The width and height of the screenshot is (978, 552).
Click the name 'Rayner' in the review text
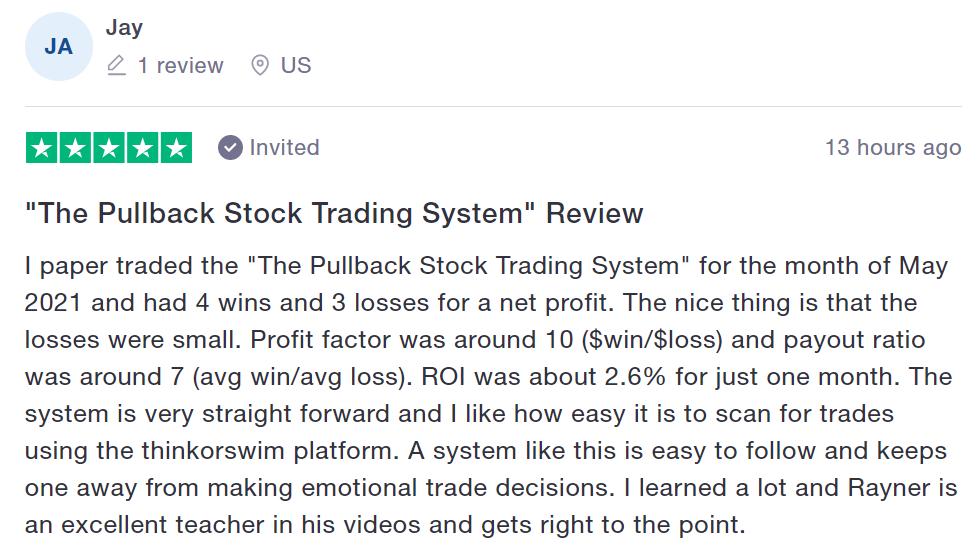point(889,488)
